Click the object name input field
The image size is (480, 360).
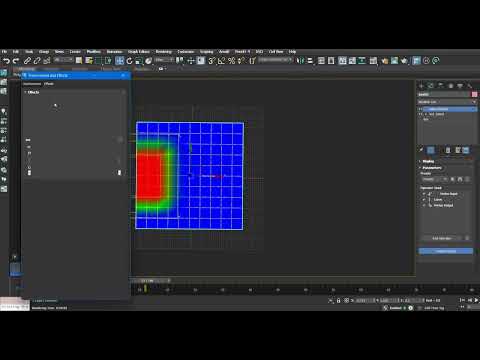tap(444, 95)
